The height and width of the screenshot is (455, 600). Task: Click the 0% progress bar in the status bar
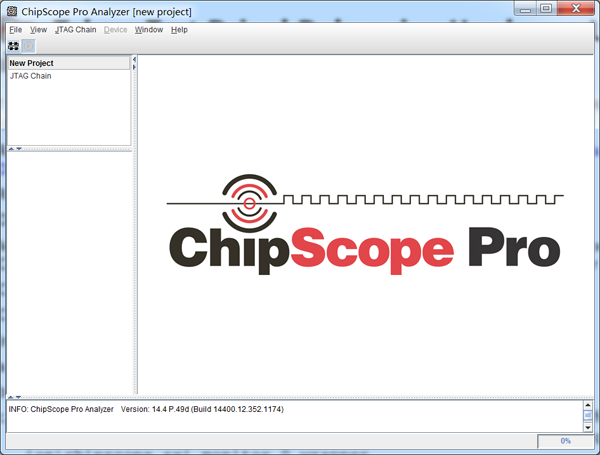click(566, 441)
